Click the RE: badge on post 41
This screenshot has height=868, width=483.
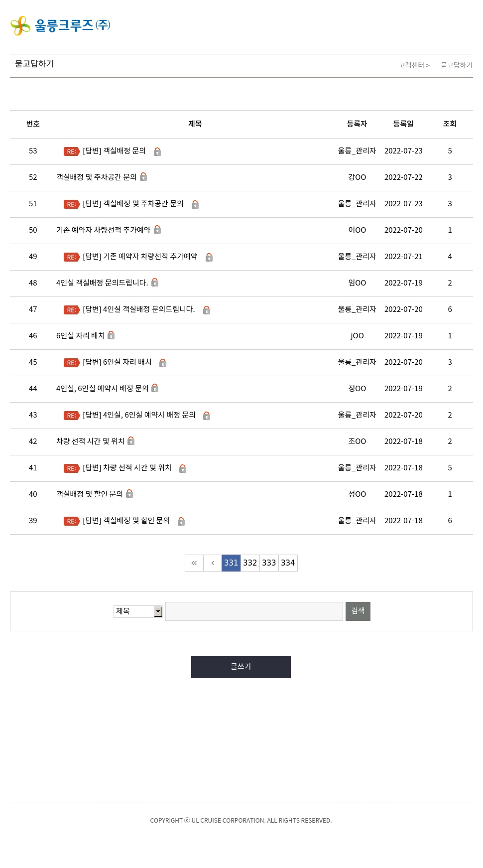[72, 468]
